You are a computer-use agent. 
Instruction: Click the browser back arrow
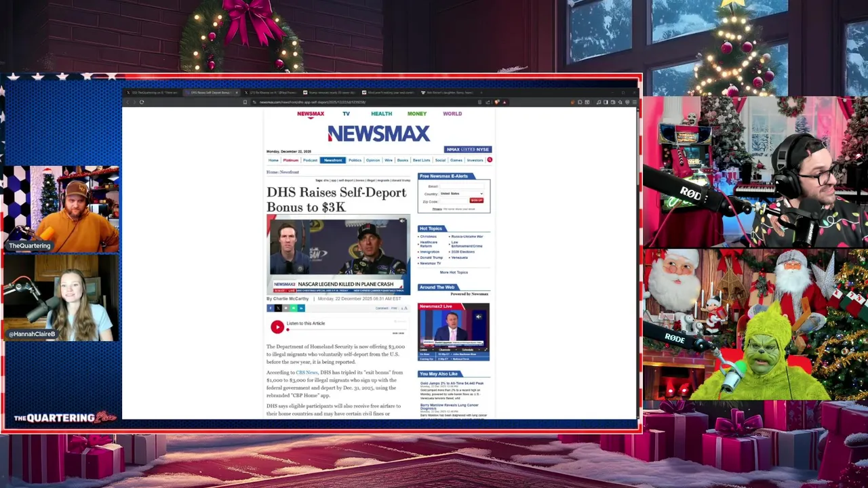point(127,102)
